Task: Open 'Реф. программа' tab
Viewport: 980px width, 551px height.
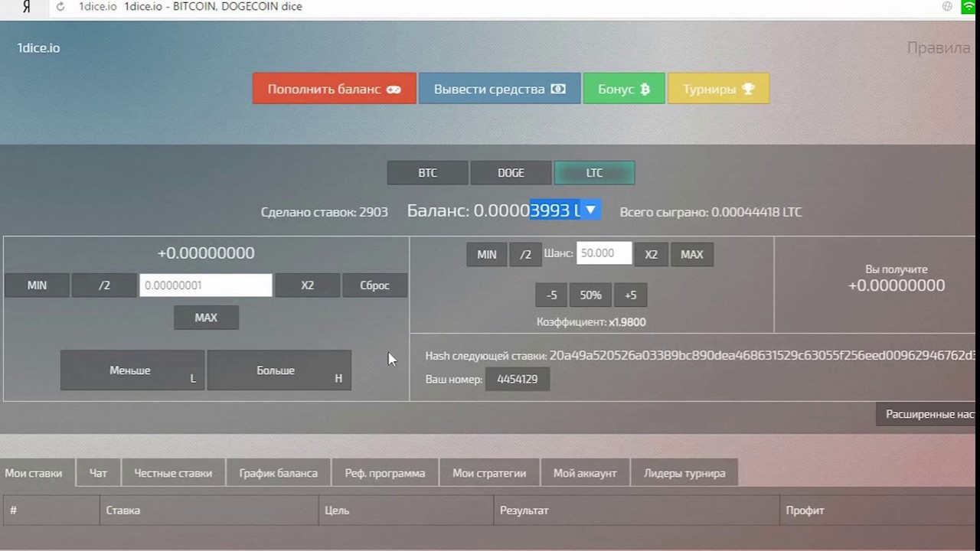Action: click(x=384, y=473)
